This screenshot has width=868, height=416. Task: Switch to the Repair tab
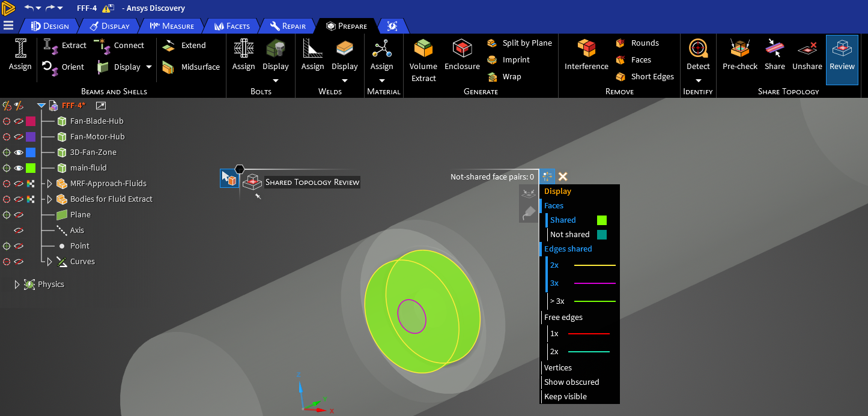(288, 26)
